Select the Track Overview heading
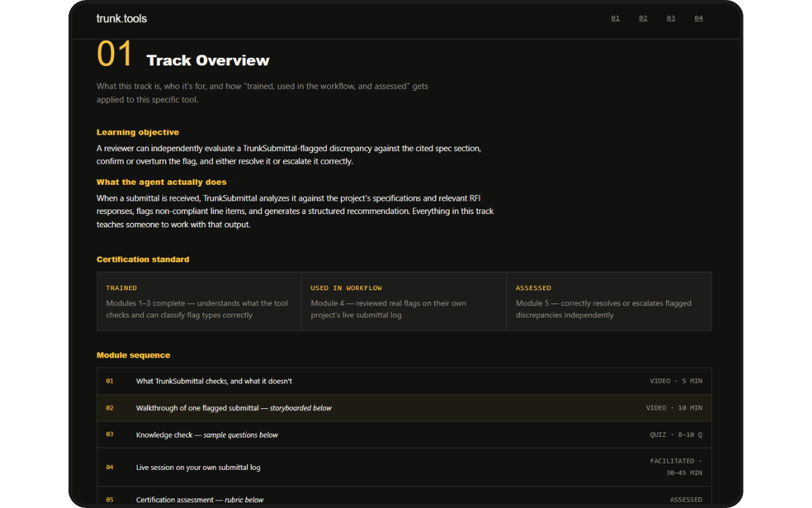Image resolution: width=812 pixels, height=508 pixels. 208,60
